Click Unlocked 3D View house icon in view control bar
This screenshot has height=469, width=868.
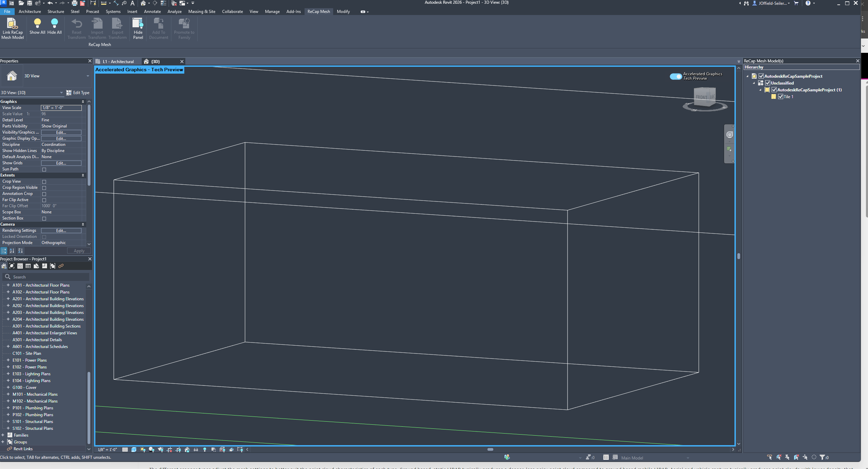(x=187, y=450)
